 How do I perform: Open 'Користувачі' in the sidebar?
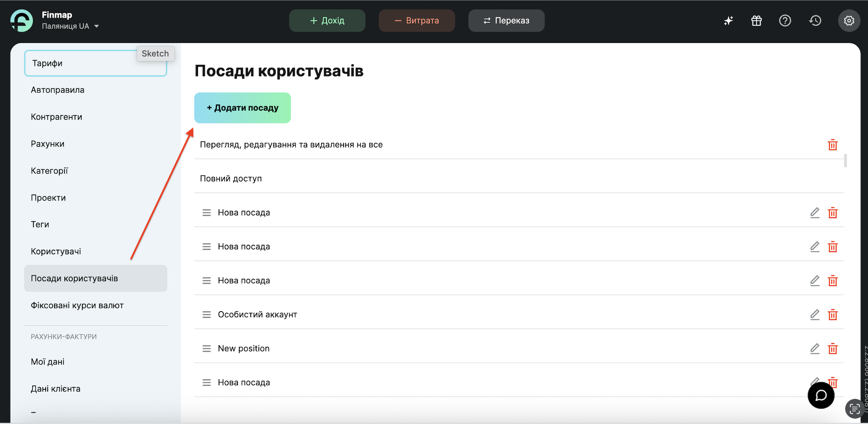pyautogui.click(x=56, y=251)
